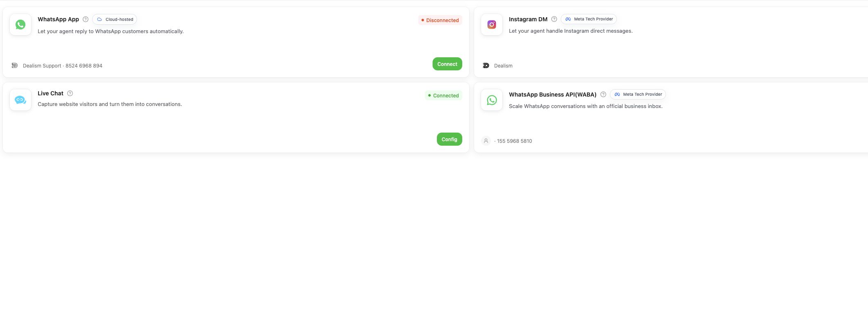Select Dealism Support · 8524 6968 894 text
Viewport: 868px width, 311px height.
pyautogui.click(x=63, y=65)
